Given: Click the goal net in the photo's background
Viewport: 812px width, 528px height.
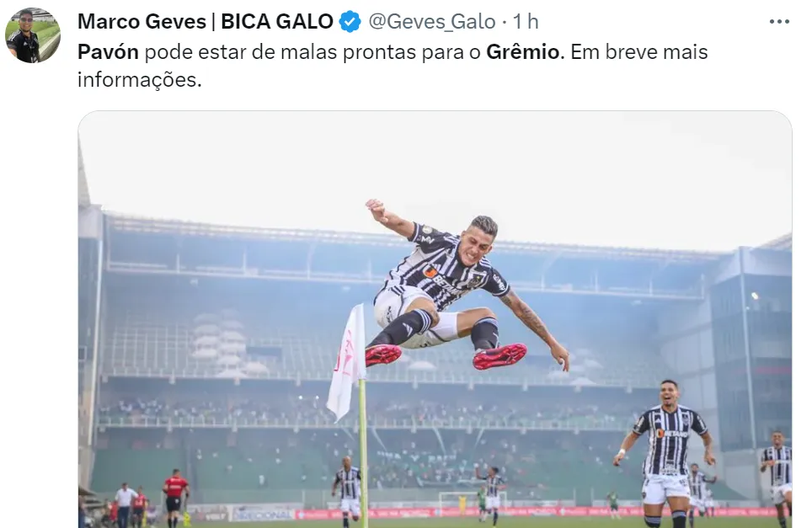Looking at the screenshot, I should [457, 500].
